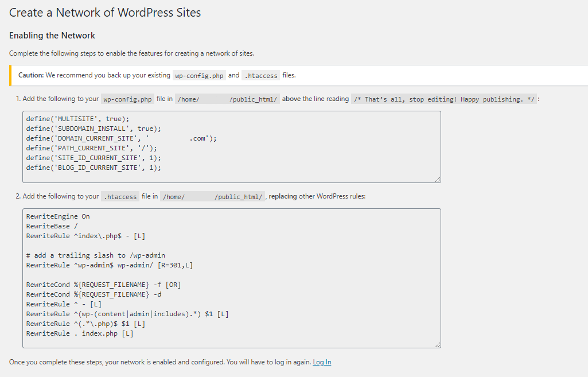Image resolution: width=588 pixels, height=377 pixels.
Task: Click the SUBDOMAIN_INSTALL define line
Action: [103, 128]
